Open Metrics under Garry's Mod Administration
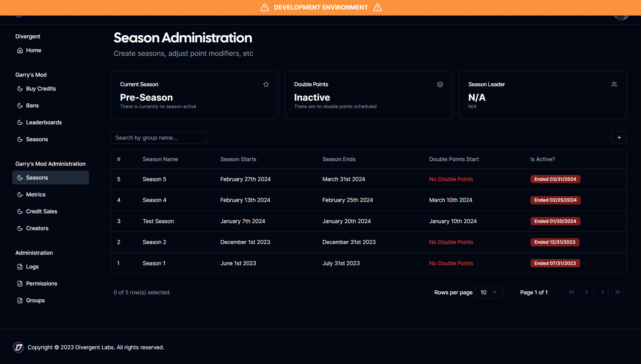Viewport: 641px width, 364px height. click(x=36, y=195)
